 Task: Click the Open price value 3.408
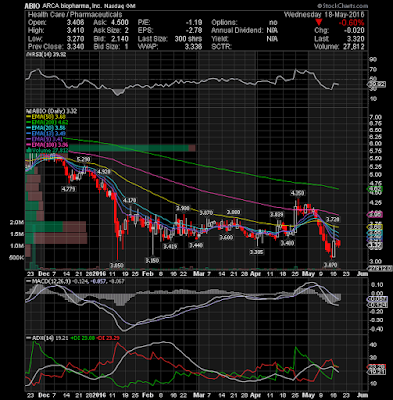(74, 23)
